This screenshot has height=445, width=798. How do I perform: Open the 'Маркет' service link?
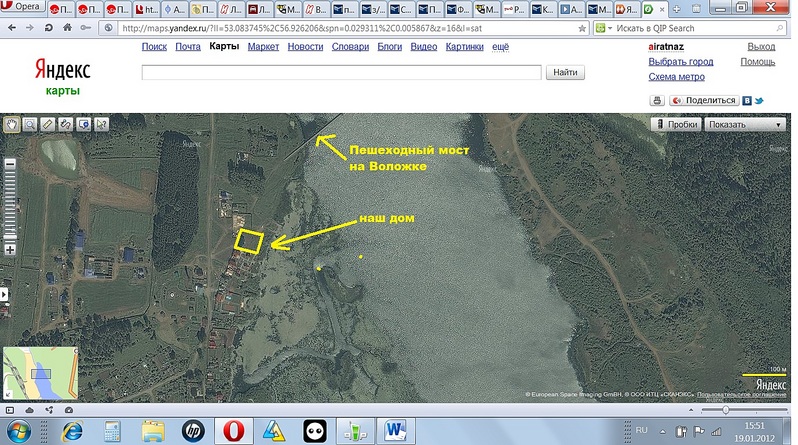tap(263, 47)
